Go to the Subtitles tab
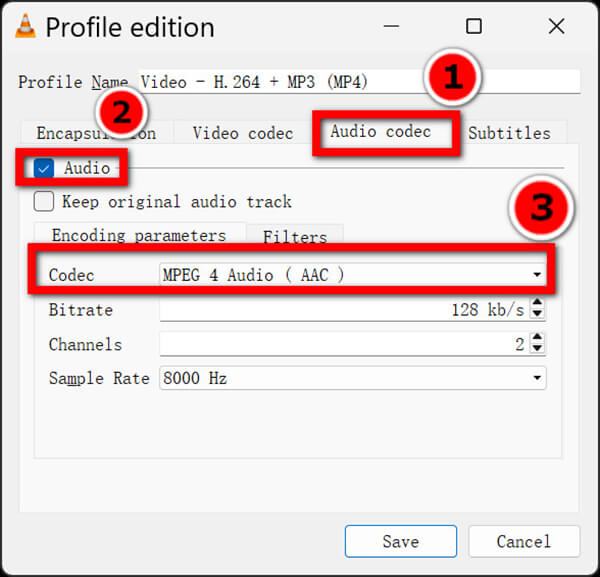 pos(509,133)
